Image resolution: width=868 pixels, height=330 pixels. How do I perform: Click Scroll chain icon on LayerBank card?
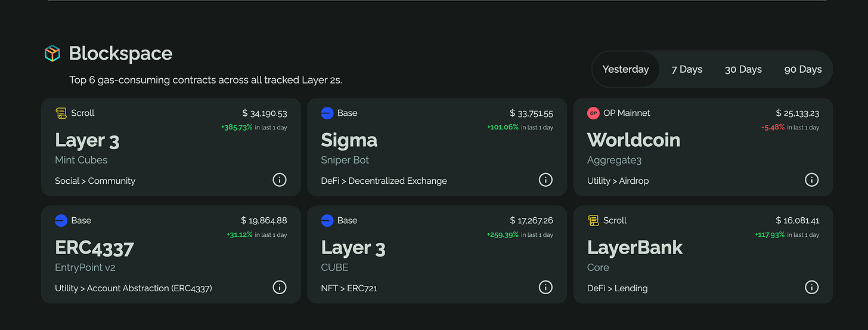pos(593,220)
